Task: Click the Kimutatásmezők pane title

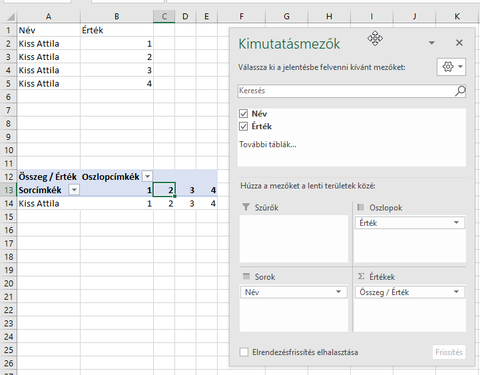Action: (289, 44)
